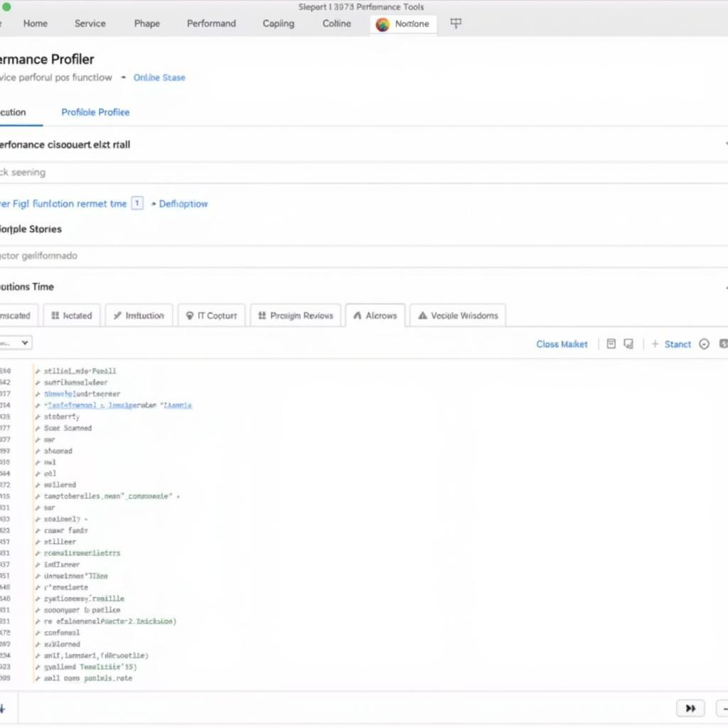This screenshot has height=728, width=728.
Task: Click the plus icon before Stanct
Action: tap(655, 343)
